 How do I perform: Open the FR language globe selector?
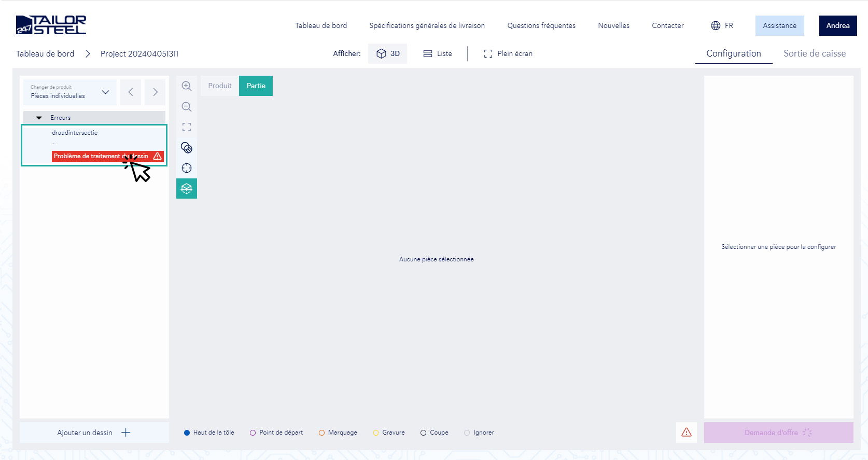coord(722,25)
